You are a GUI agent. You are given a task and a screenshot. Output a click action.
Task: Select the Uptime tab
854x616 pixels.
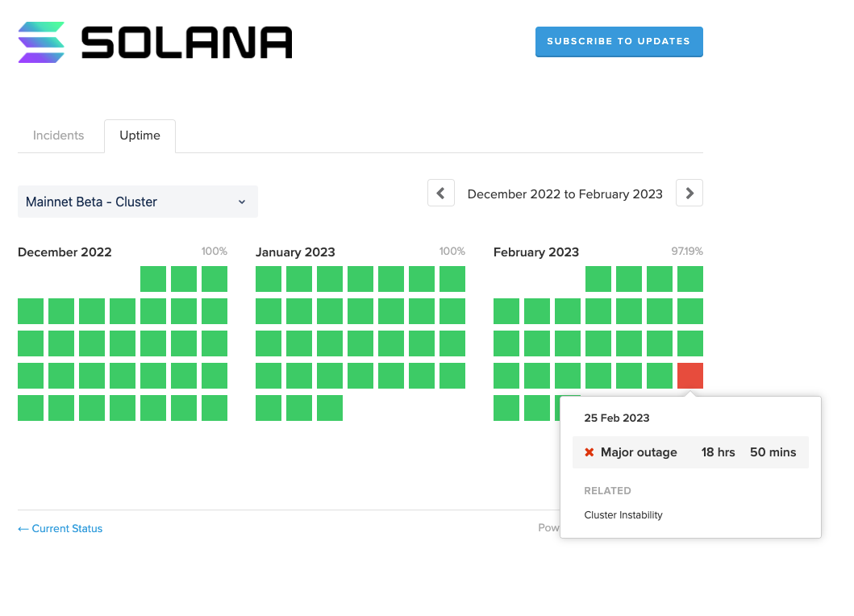pos(140,135)
